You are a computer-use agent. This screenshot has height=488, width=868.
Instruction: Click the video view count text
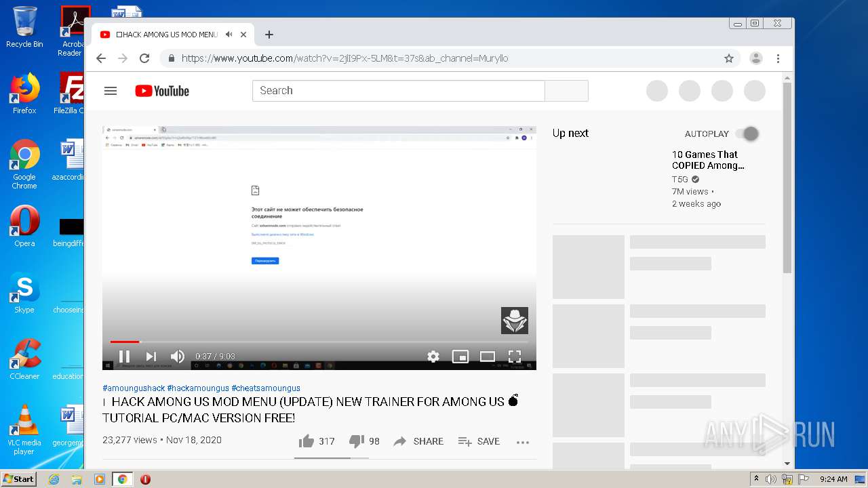click(x=130, y=440)
